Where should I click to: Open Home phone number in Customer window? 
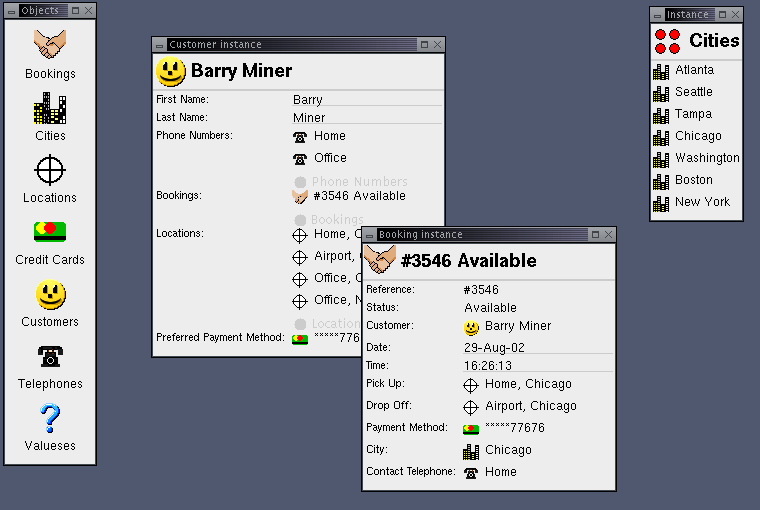tap(329, 136)
